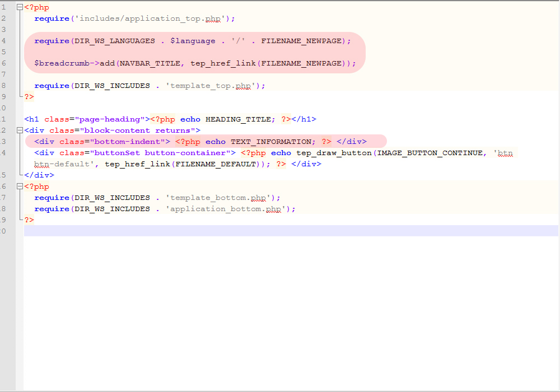Screen dimensions: 560x392
Task: Click the $breadcrumb variable
Action: 62,63
